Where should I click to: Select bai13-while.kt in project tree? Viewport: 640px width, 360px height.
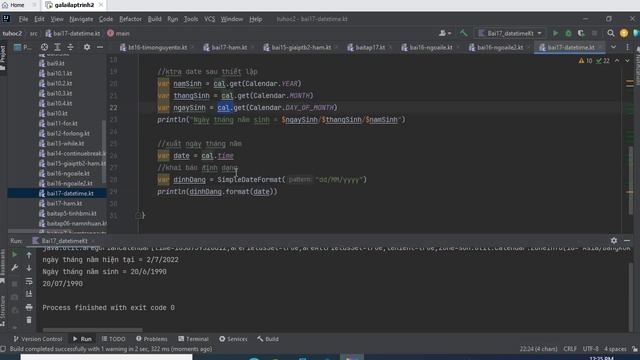pyautogui.click(x=65, y=143)
